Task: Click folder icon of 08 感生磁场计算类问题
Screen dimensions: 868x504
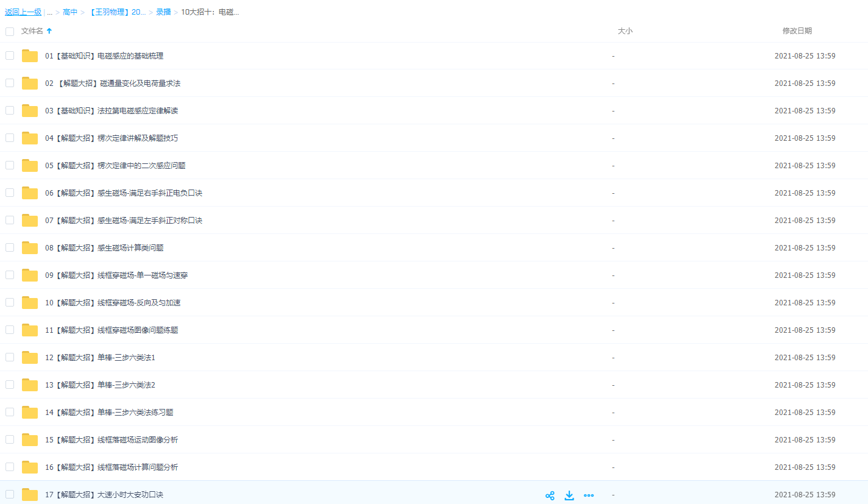Action: 30,248
